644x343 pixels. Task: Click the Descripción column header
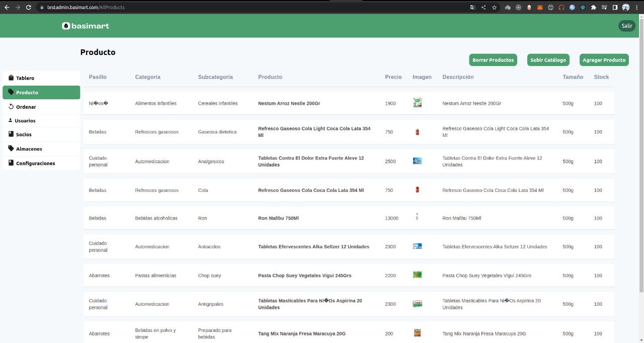coord(458,77)
